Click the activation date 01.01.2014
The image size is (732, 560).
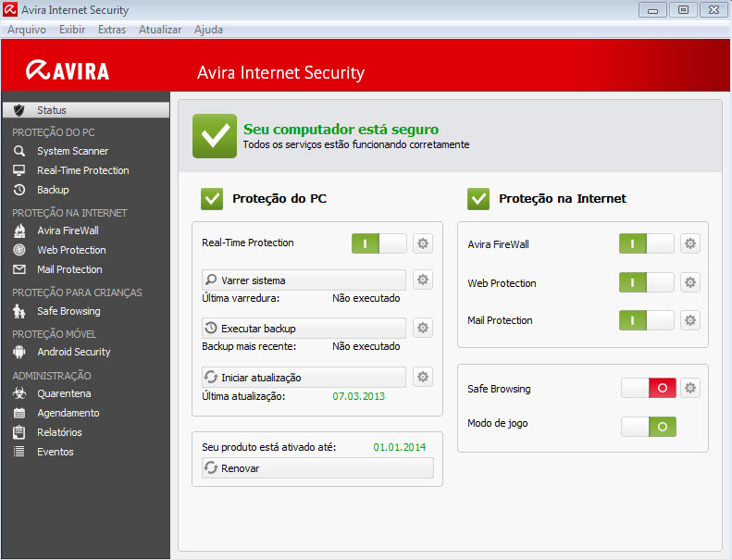coord(400,447)
